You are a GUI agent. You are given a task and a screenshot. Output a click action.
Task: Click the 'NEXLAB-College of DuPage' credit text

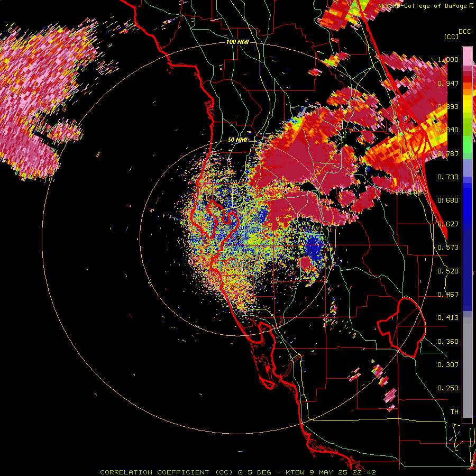(x=422, y=6)
